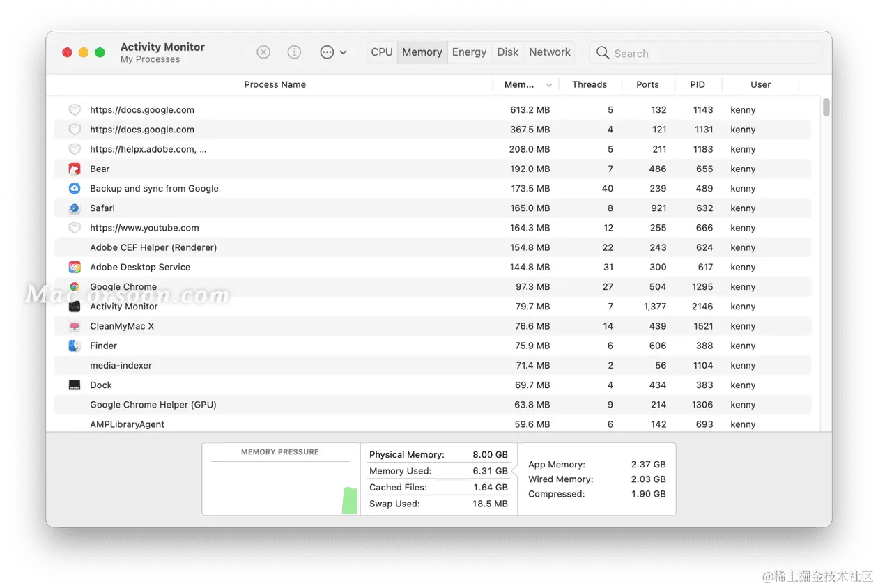Viewport: 878px width, 588px height.
Task: Click Memory Used 6.31 GB entry
Action: (438, 471)
